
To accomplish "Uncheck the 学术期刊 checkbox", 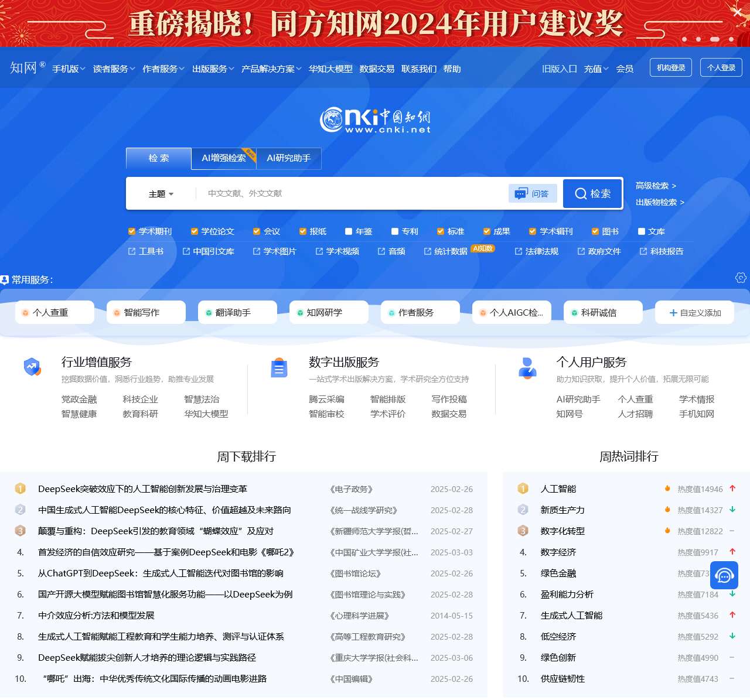I will click(x=132, y=231).
